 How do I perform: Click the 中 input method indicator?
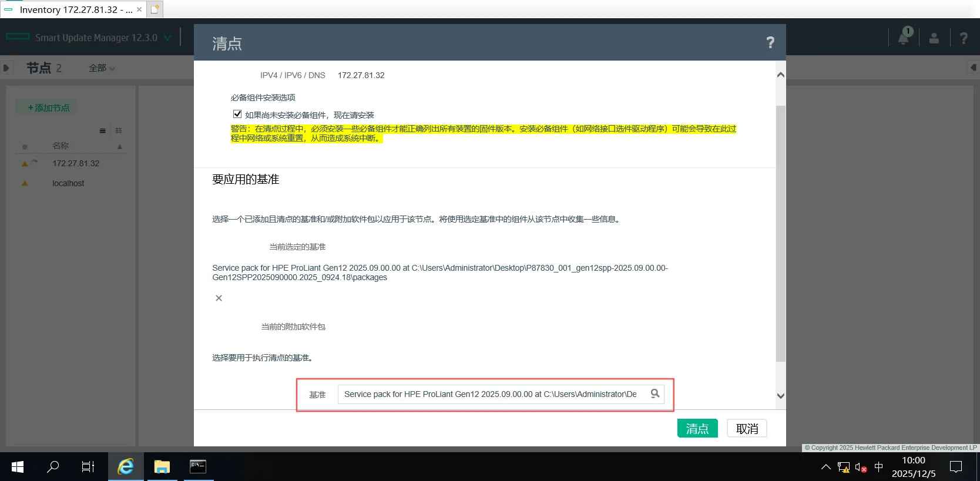click(x=879, y=467)
